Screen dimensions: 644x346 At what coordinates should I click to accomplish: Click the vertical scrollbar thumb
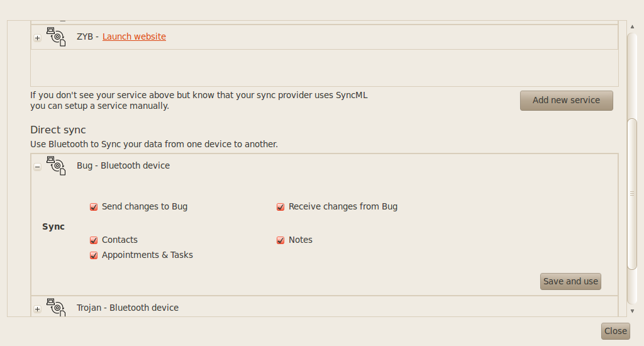coord(632,193)
